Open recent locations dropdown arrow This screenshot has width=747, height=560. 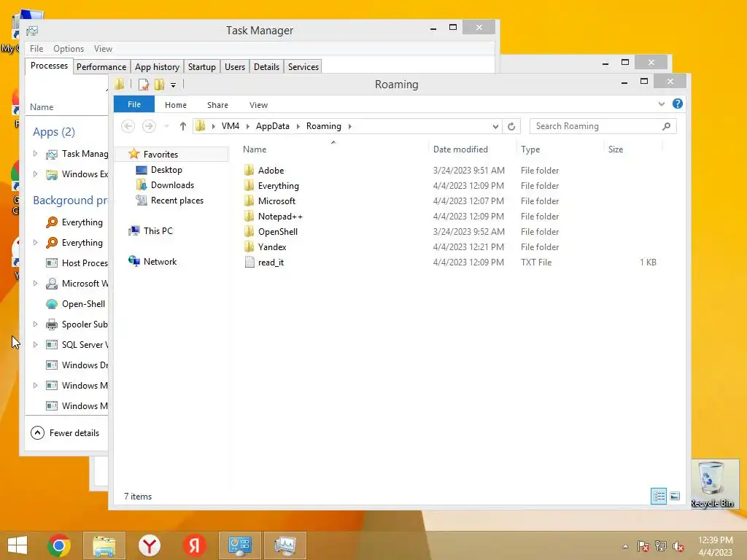pos(166,126)
